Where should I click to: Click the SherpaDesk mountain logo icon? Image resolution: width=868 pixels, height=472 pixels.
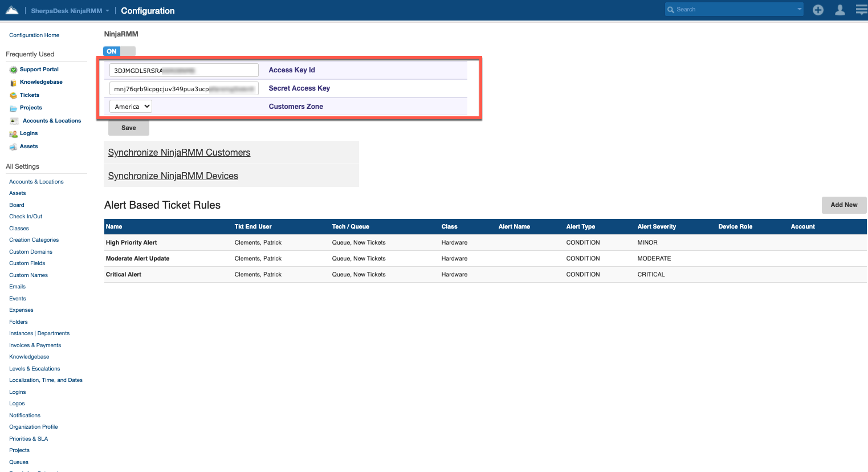click(12, 10)
